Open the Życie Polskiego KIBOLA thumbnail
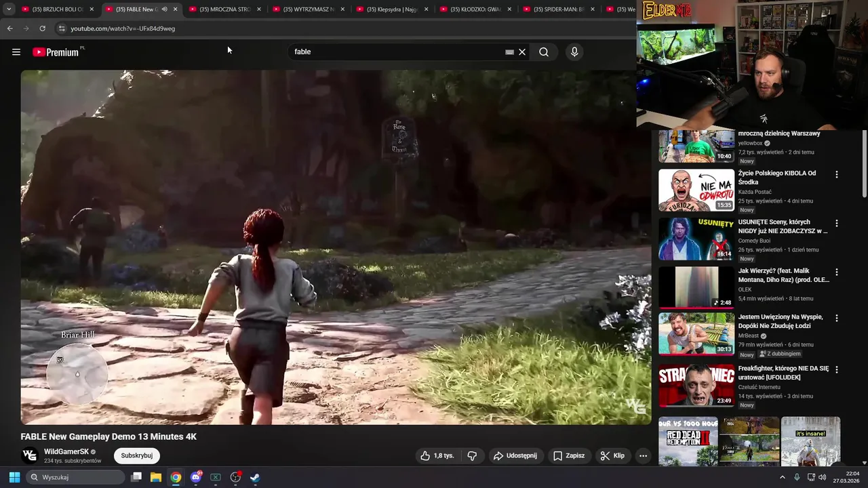 coord(696,190)
